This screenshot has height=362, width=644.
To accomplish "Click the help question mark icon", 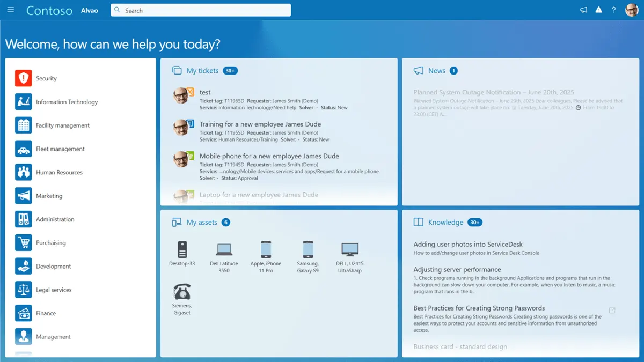I will pyautogui.click(x=614, y=10).
